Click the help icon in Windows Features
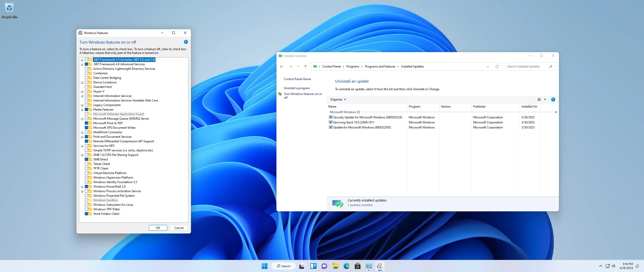The image size is (644, 272). pyautogui.click(x=186, y=42)
